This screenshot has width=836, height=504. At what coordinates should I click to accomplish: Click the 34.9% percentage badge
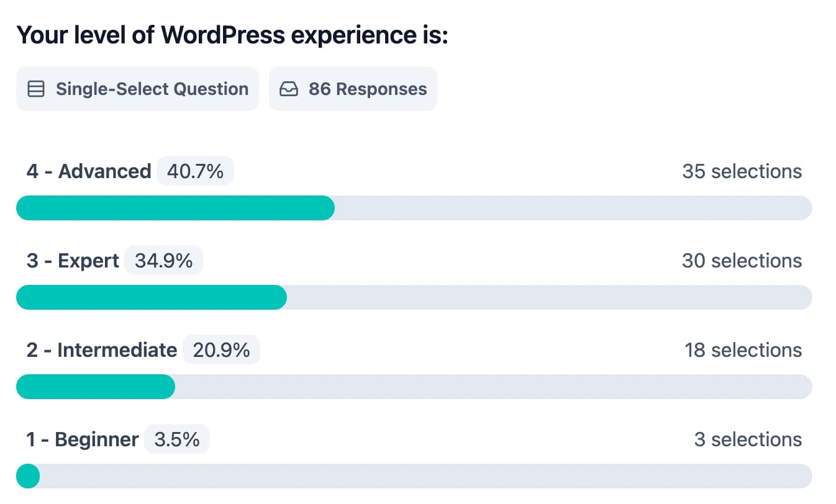pos(163,261)
